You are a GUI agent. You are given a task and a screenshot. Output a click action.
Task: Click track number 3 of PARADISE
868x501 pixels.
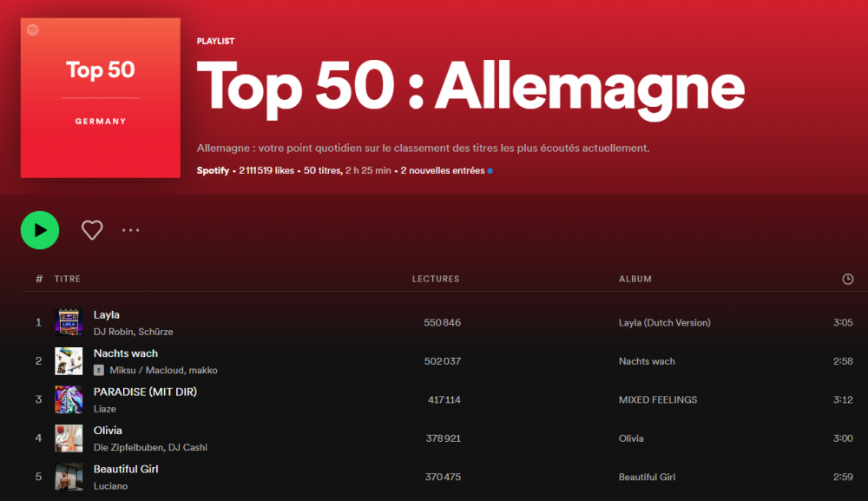tap(38, 399)
